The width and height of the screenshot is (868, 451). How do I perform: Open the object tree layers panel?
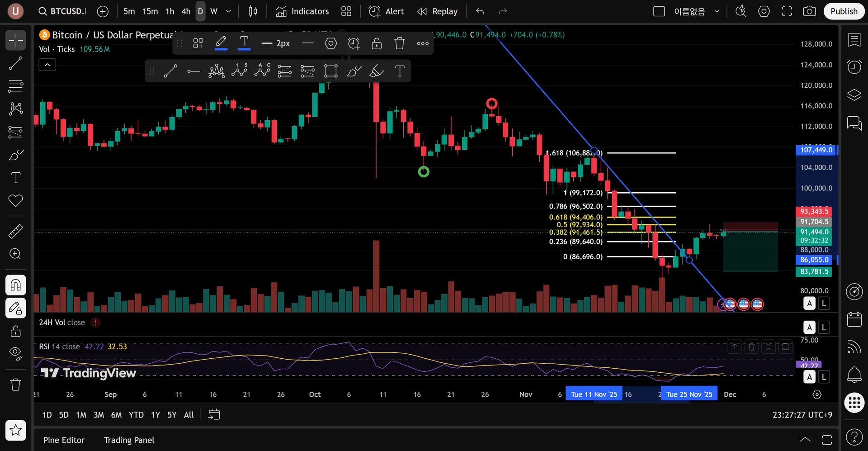pyautogui.click(x=854, y=95)
